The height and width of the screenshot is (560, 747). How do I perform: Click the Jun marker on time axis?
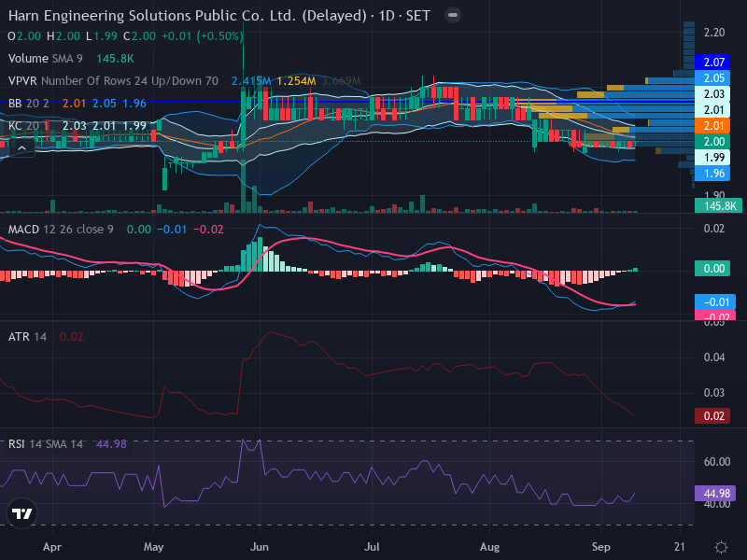coord(260,547)
